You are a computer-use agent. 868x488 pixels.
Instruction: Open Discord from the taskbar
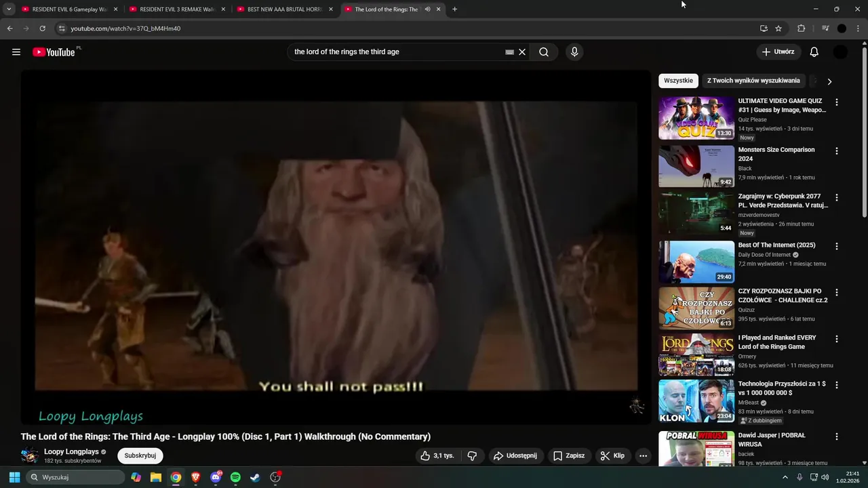216,477
